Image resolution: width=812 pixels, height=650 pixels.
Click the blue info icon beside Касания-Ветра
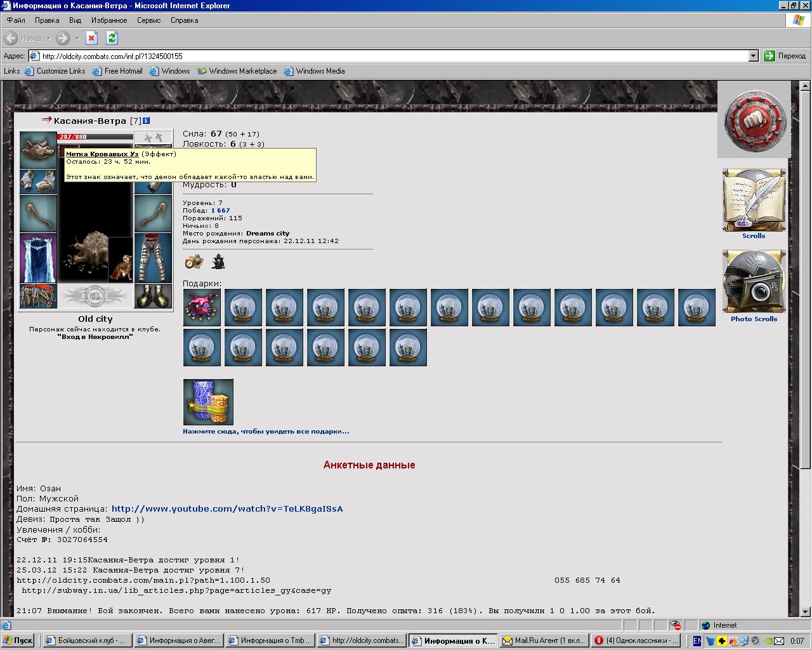tap(147, 121)
